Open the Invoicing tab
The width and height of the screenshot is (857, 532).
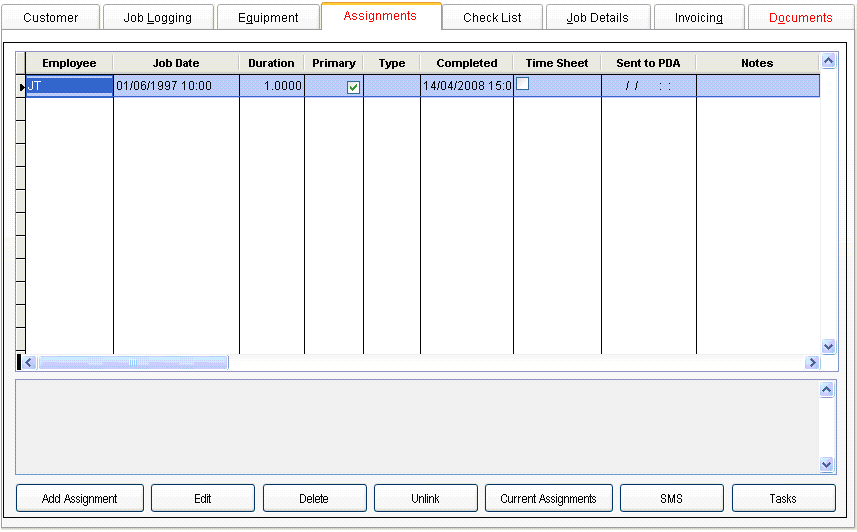pyautogui.click(x=698, y=17)
